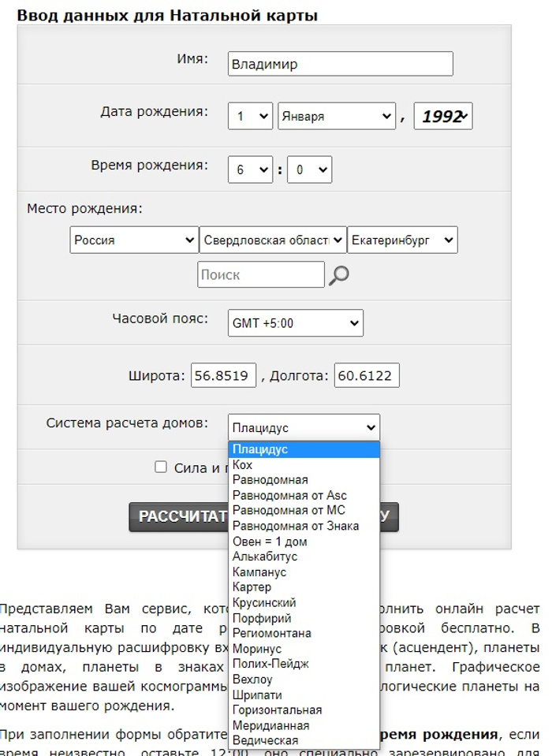Viewport: 552px width, 756px height.
Task: Open the country dropdown showing Россия
Action: (133, 240)
